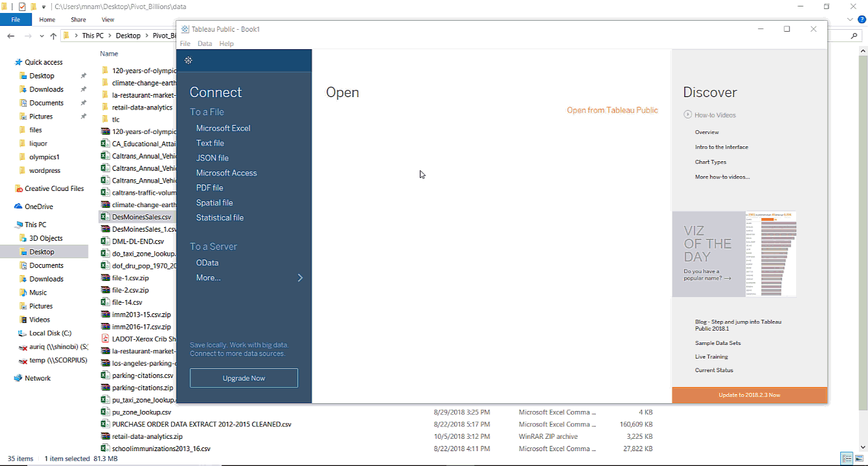Click Explorer's Back arrow button

[10, 36]
